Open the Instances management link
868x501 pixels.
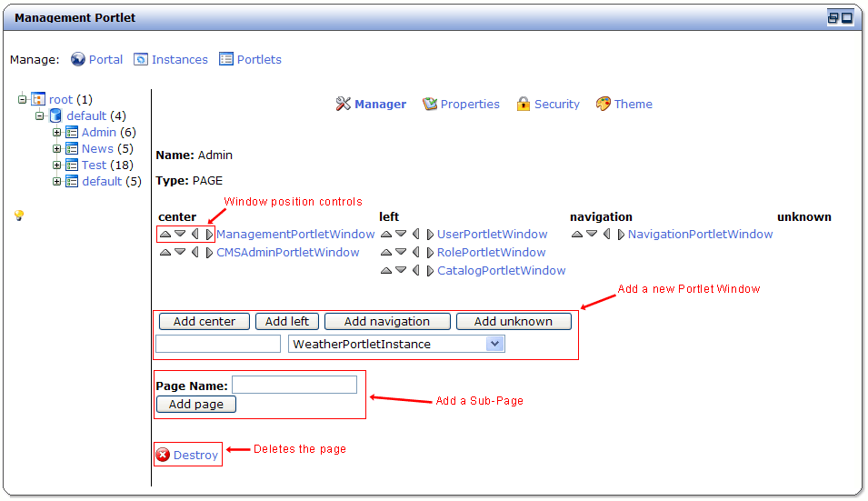(171, 60)
